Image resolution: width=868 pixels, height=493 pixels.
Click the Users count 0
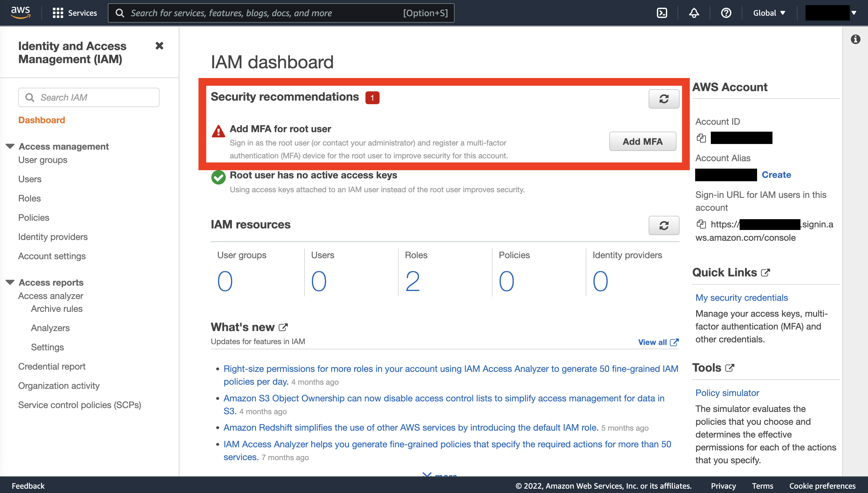[319, 281]
